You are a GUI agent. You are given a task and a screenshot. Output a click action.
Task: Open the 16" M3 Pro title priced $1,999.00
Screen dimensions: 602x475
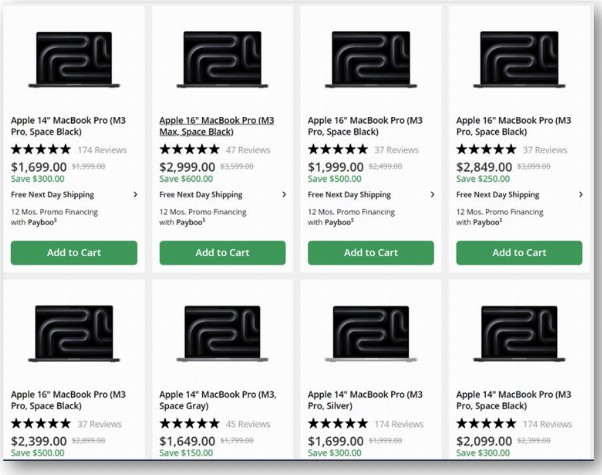pos(365,126)
